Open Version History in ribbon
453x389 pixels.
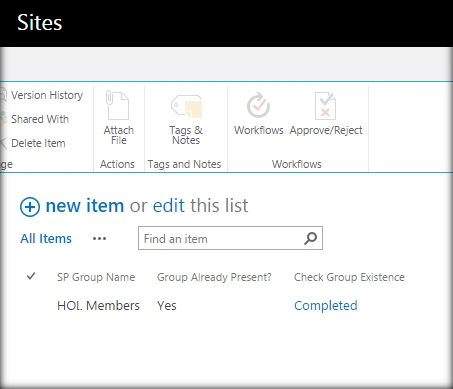[x=47, y=95]
